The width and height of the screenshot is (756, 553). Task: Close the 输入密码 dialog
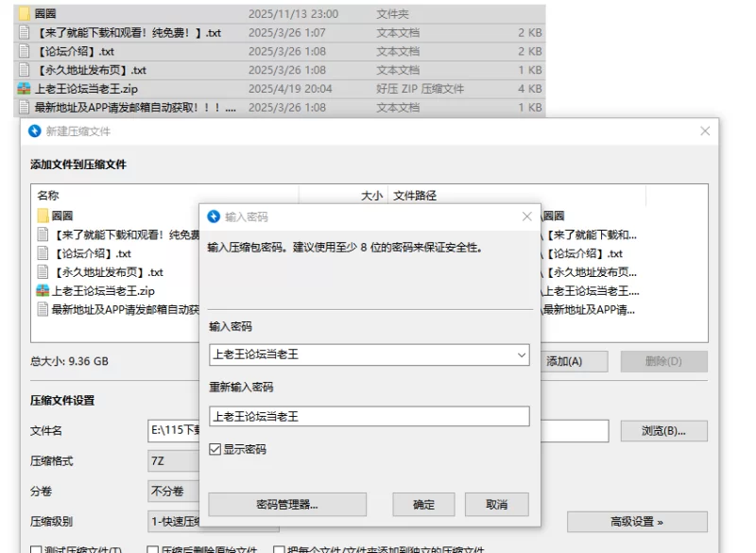click(527, 216)
